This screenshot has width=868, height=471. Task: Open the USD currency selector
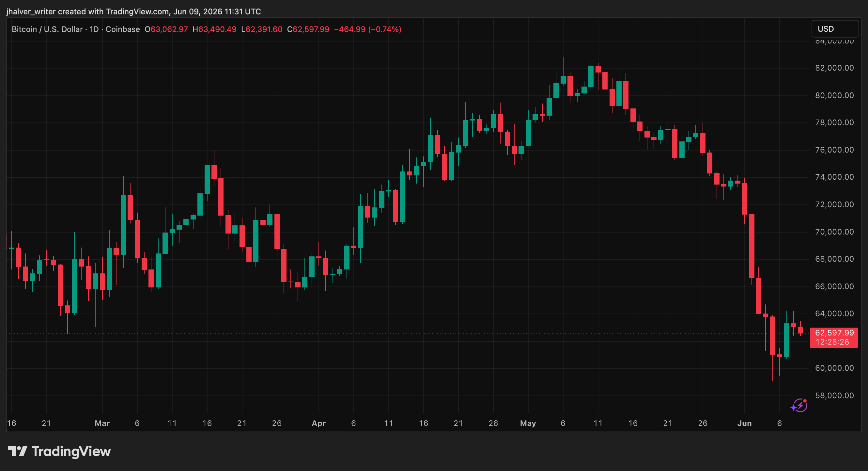(835, 29)
